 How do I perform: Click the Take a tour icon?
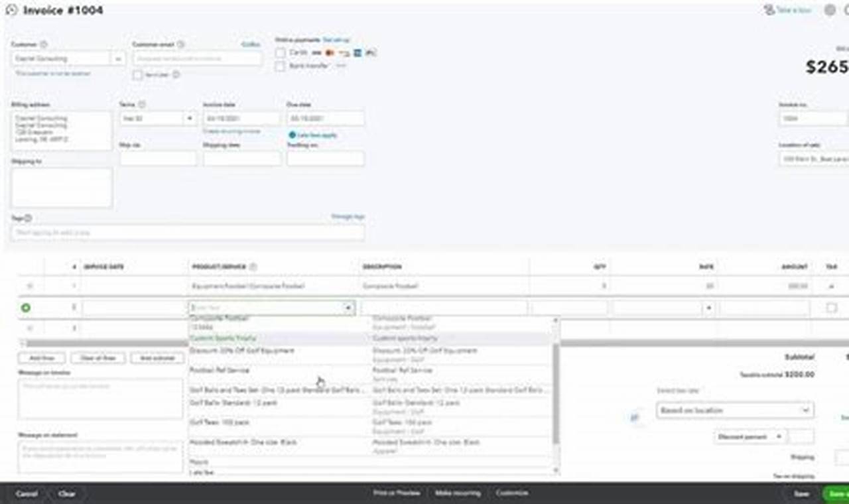[x=769, y=11]
